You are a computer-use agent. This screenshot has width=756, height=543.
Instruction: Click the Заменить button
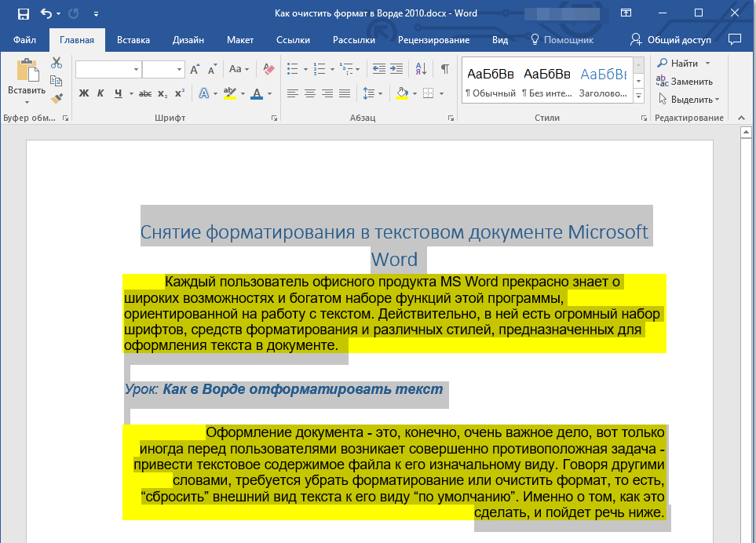coord(685,81)
